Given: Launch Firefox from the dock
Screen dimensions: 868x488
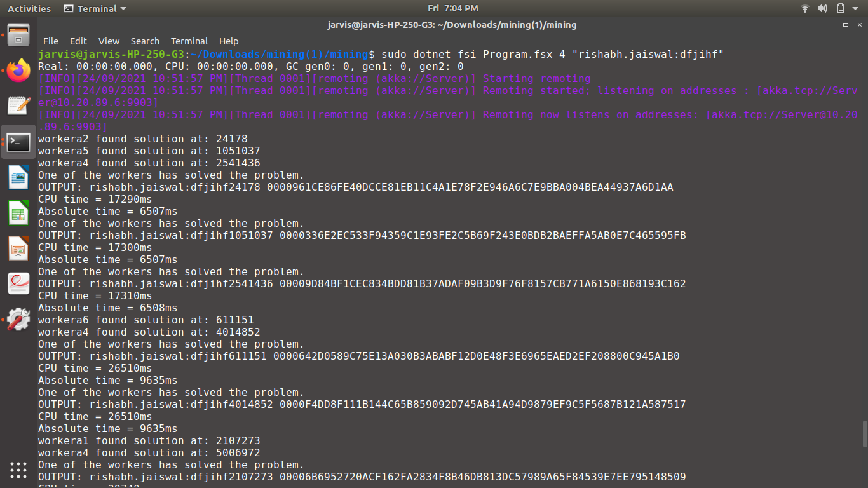Looking at the screenshot, I should click(x=18, y=70).
